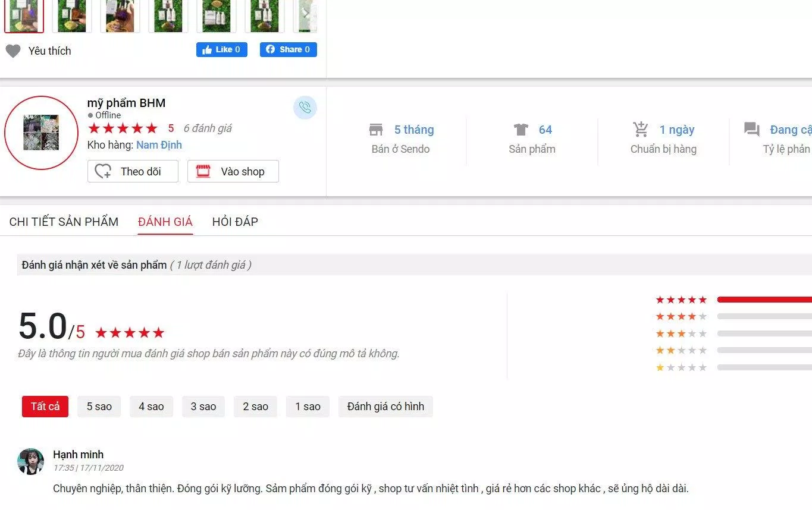
Task: Expand the seller statistics panel section
Action: 565,140
